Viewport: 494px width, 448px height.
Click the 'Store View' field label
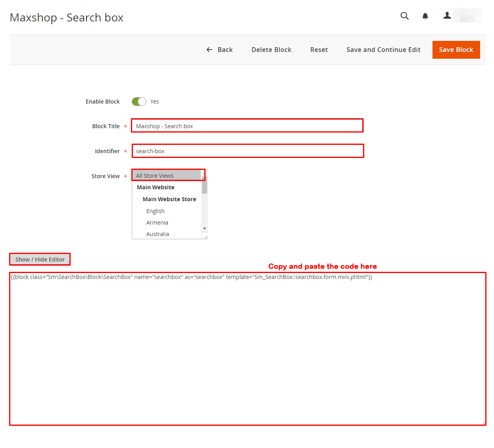coord(106,176)
